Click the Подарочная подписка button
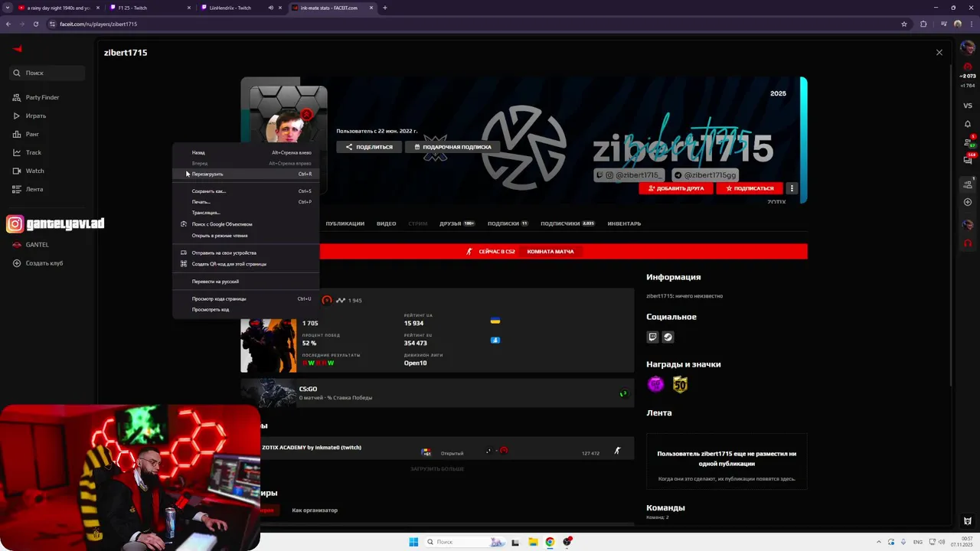Screen dimensions: 980x551 [x=452, y=147]
